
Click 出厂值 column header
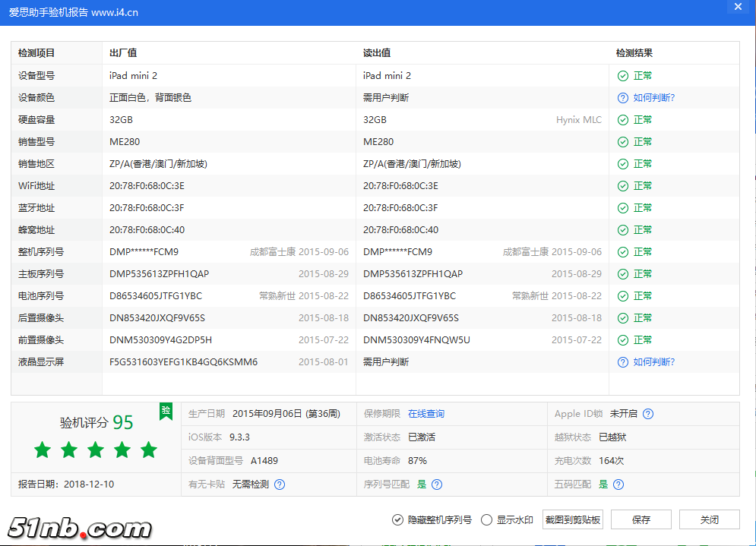[123, 53]
